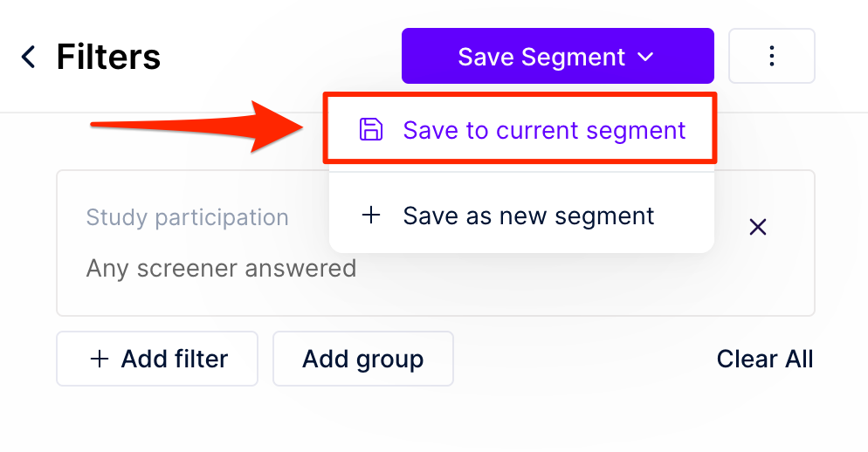Open the three-dot more options menu

click(772, 56)
